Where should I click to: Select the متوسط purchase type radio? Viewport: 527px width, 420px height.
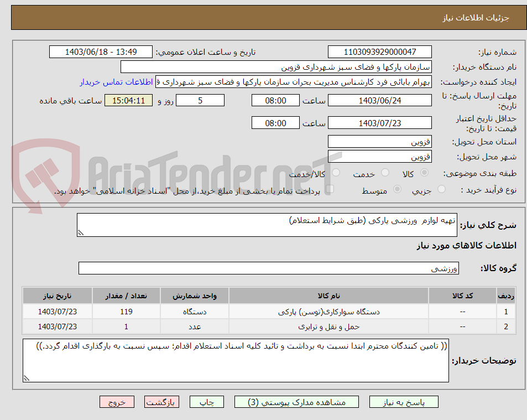pyautogui.click(x=397, y=189)
